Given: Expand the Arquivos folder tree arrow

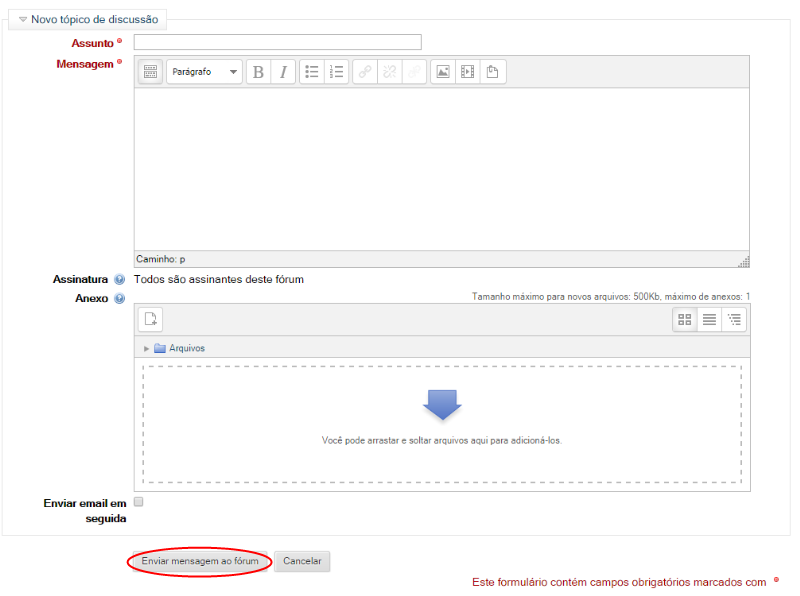Looking at the screenshot, I should pyautogui.click(x=147, y=348).
